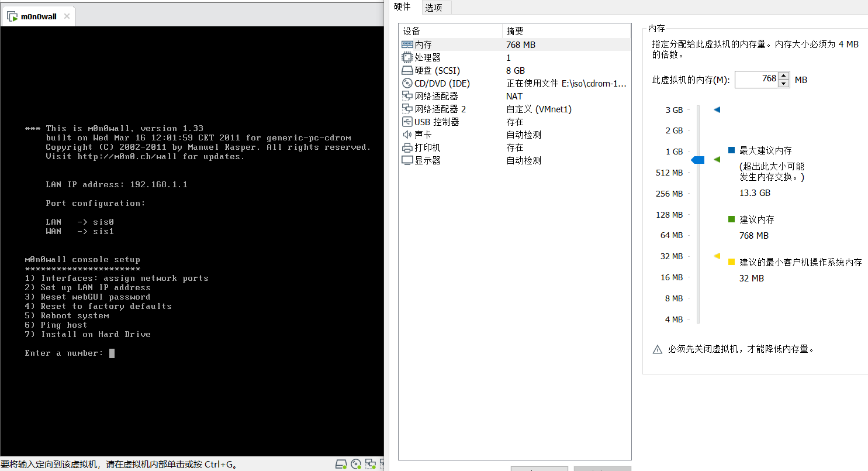The width and height of the screenshot is (868, 471).
Task: Click console line 5) Reboot system
Action: coord(67,315)
